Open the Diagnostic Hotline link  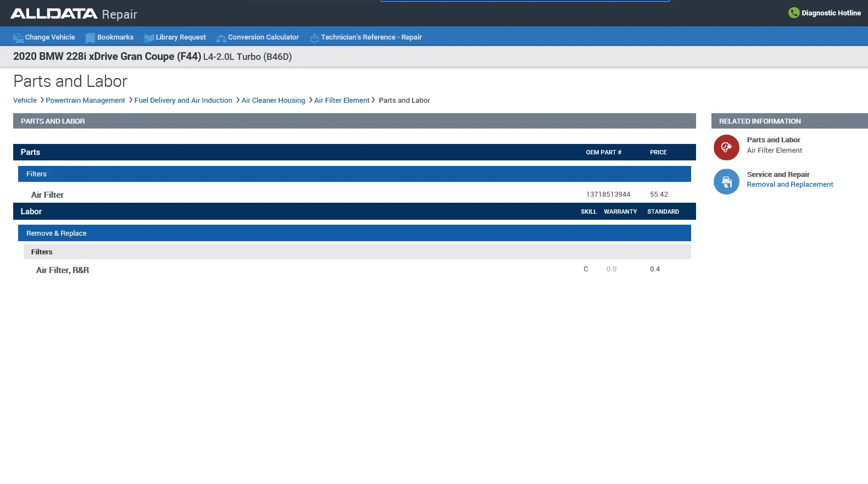pyautogui.click(x=831, y=13)
